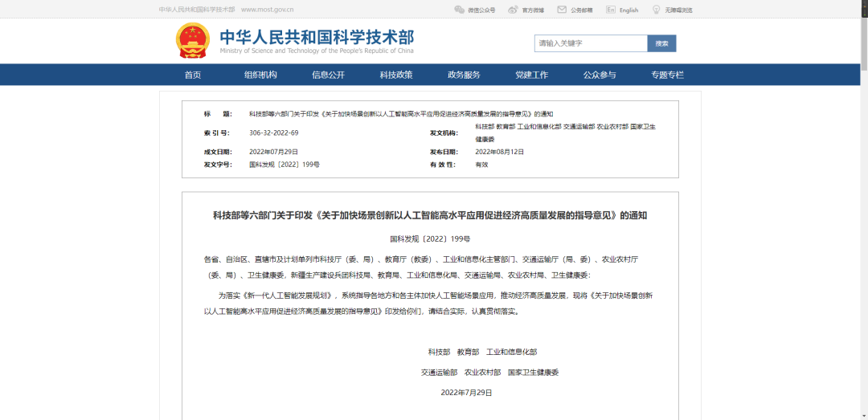Click the 有效 validity value
The width and height of the screenshot is (868, 420).
(x=481, y=165)
